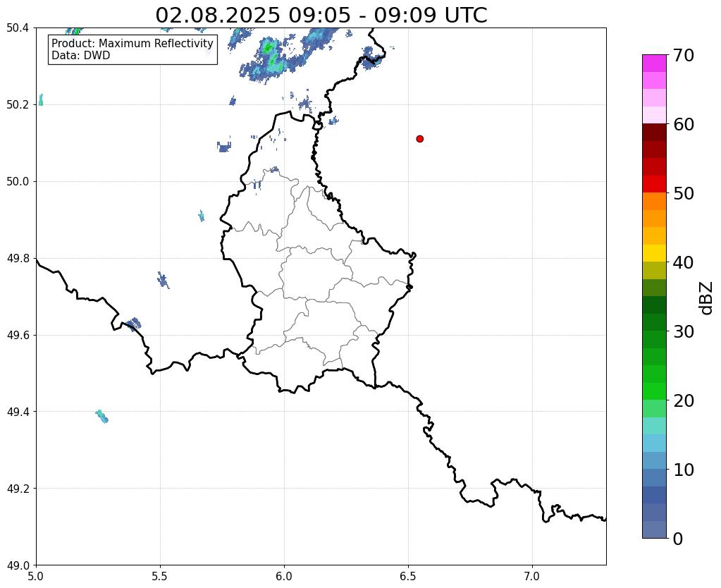Screen dimensions: 721x588
Task: Click the 'dBZ' colorbar label
Action: tap(707, 298)
